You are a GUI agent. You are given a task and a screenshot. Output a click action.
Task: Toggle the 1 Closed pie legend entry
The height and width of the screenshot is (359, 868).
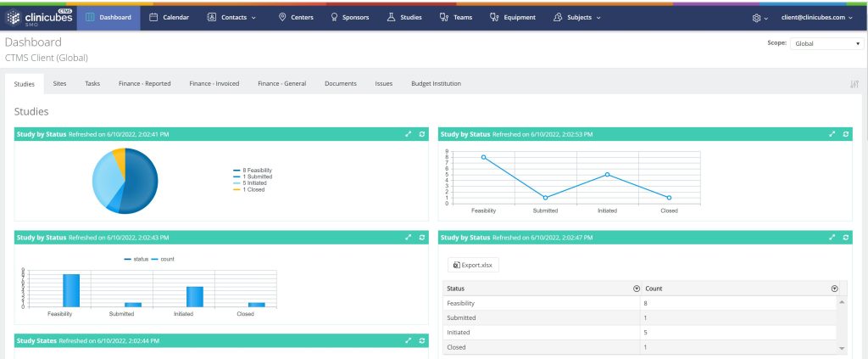[248, 189]
